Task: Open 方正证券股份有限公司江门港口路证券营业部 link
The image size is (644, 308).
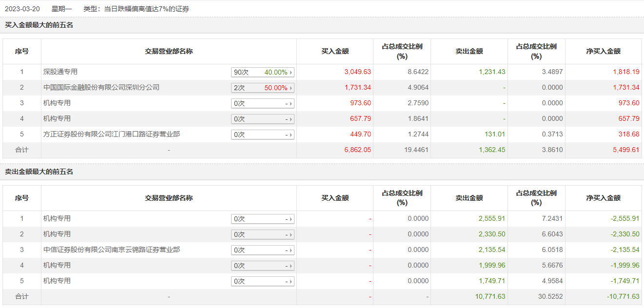Action: (112, 134)
